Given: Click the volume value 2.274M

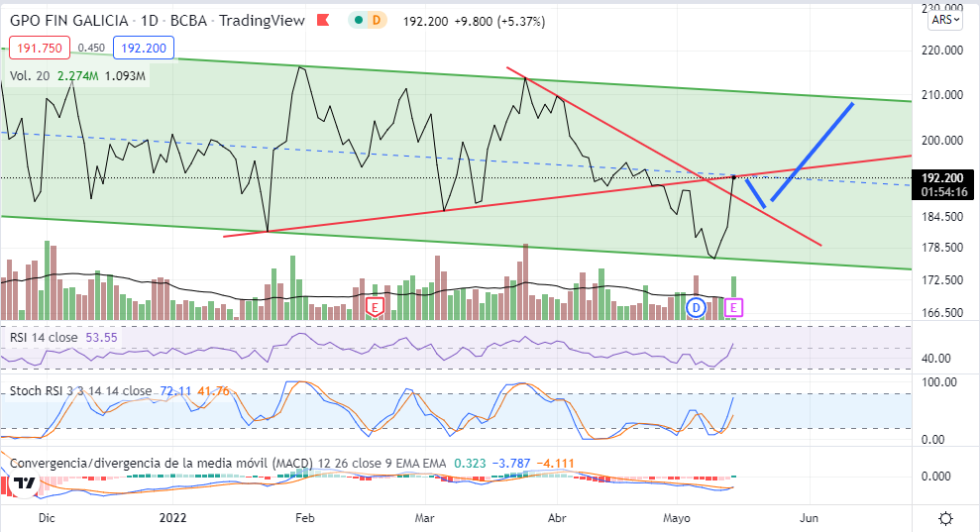Looking at the screenshot, I should 77,76.
